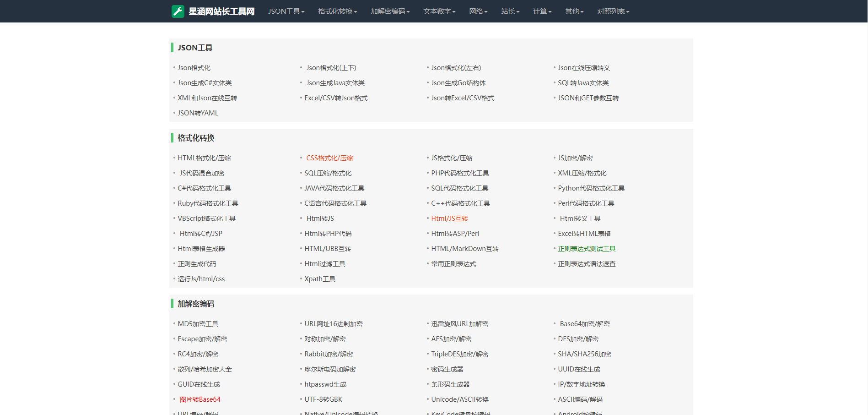Open the Json格式化 tool link
868x415 pixels.
[x=194, y=68]
